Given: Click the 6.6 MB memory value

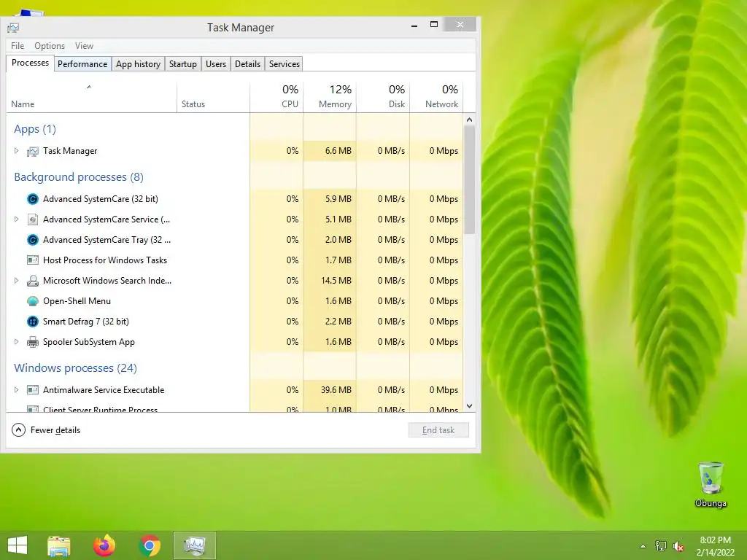Looking at the screenshot, I should 338,151.
